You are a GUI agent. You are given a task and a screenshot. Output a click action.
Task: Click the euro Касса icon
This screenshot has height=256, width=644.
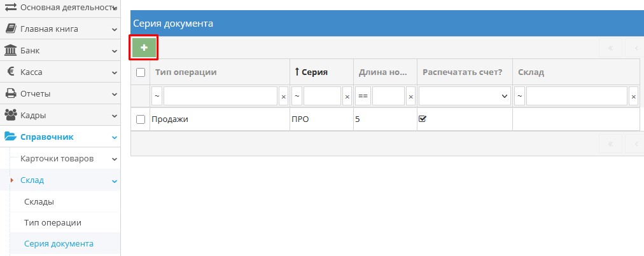coord(11,72)
